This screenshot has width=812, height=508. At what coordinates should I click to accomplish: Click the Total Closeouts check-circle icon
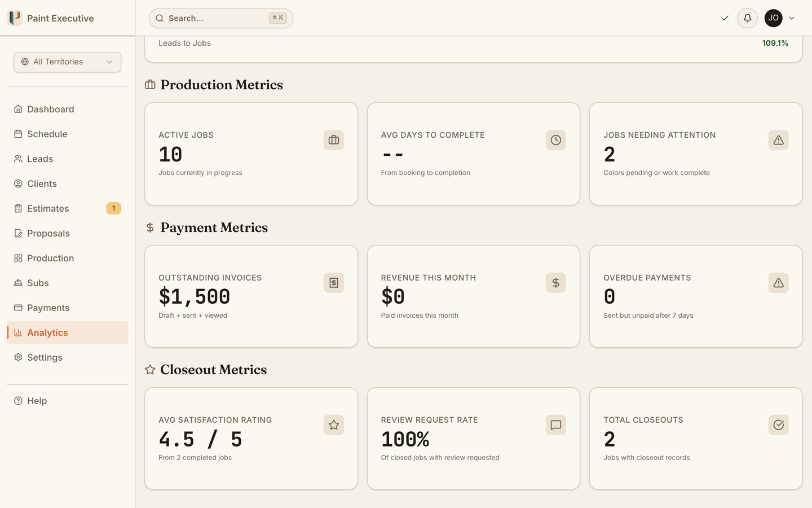[x=778, y=425]
